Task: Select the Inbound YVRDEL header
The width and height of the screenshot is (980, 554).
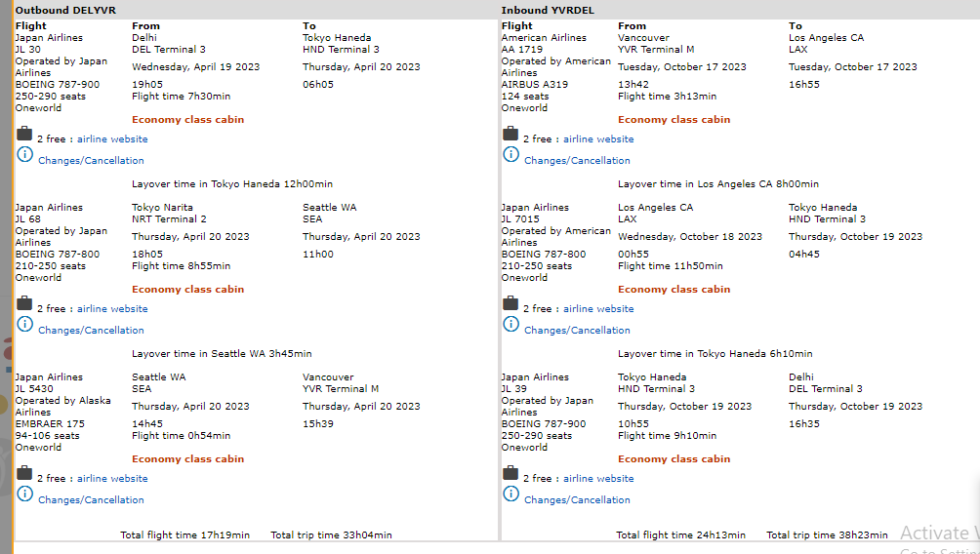Action: point(548,10)
